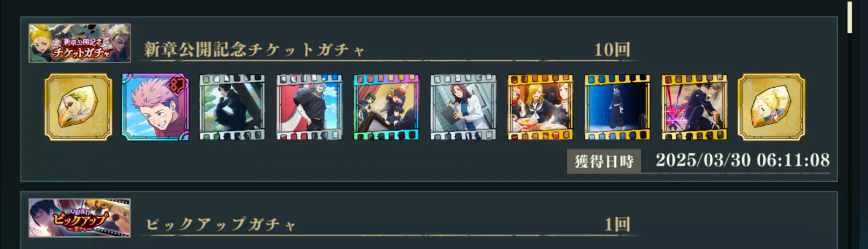Open the rainbow-framed film card with group scene

pyautogui.click(x=386, y=107)
